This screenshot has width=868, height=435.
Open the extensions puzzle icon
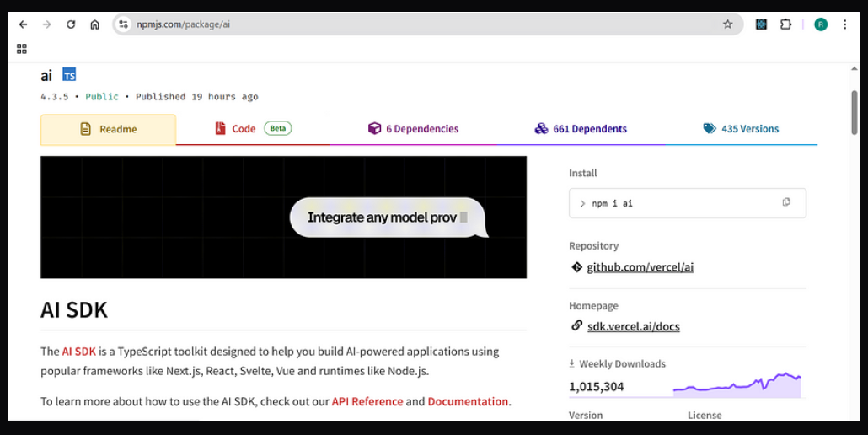pyautogui.click(x=785, y=24)
